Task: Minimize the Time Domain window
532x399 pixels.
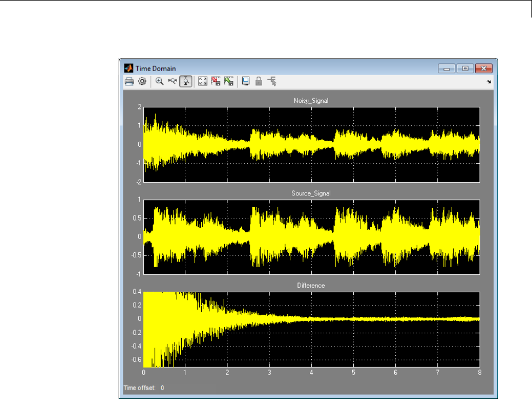Action: tap(447, 68)
